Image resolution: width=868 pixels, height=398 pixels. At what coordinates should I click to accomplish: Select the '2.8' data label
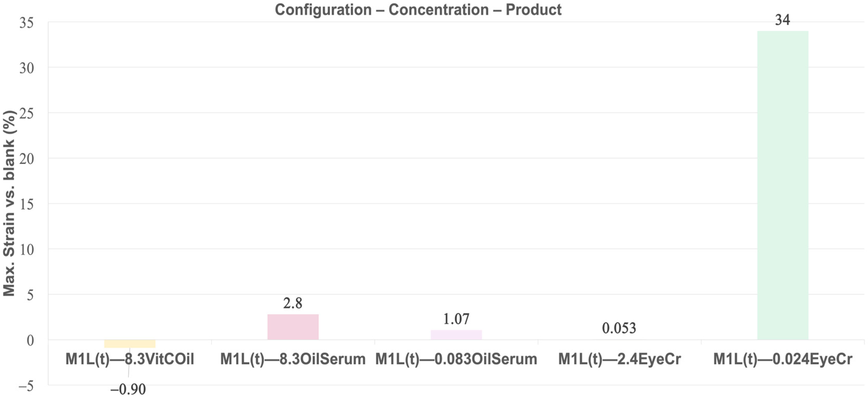(x=292, y=303)
